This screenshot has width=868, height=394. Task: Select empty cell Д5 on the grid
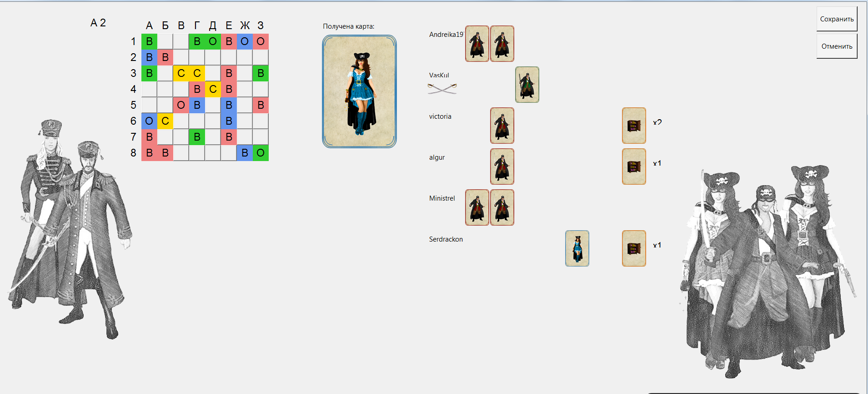click(213, 105)
